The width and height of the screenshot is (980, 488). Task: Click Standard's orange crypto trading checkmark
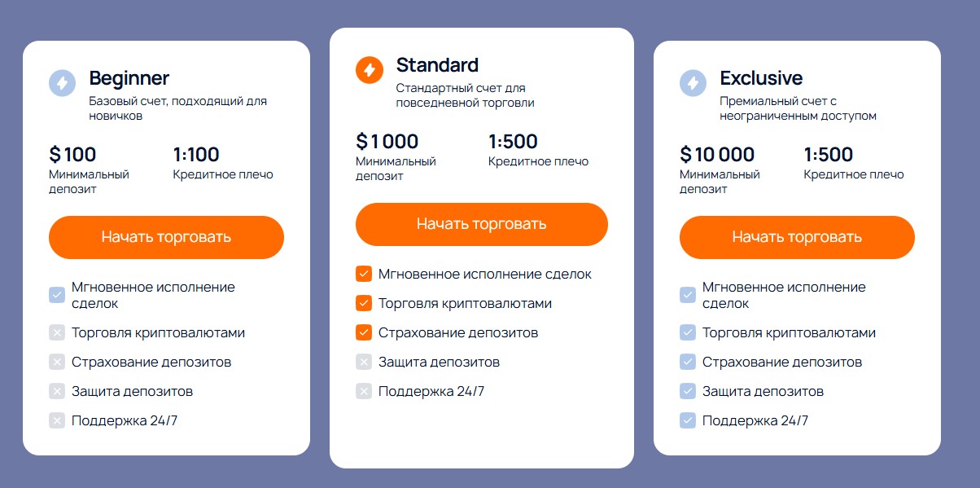tap(364, 303)
